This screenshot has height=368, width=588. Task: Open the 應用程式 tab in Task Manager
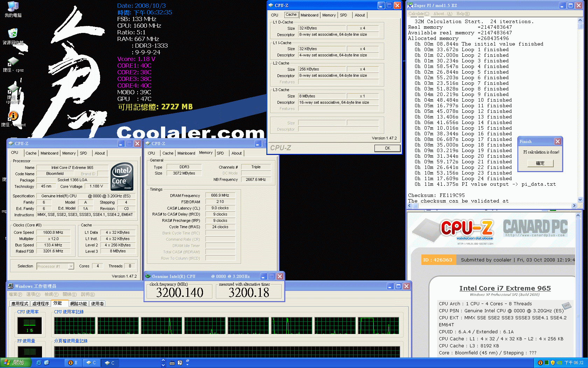[x=20, y=304]
